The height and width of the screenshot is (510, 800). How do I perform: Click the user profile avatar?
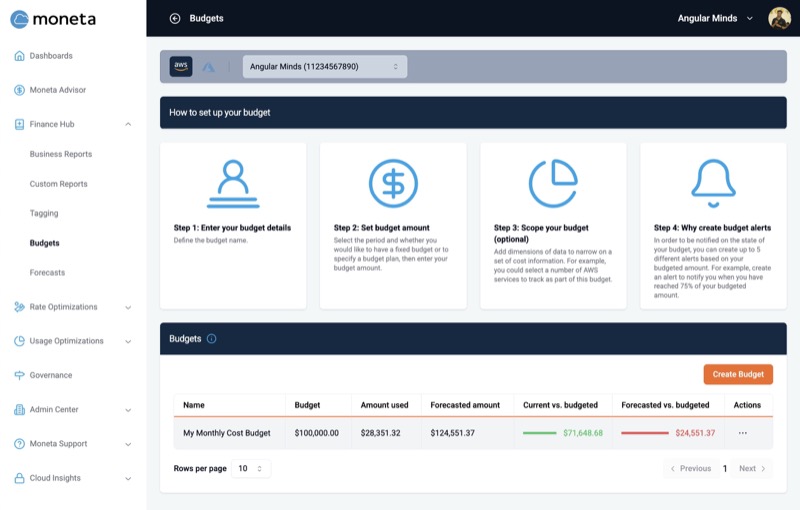click(779, 18)
